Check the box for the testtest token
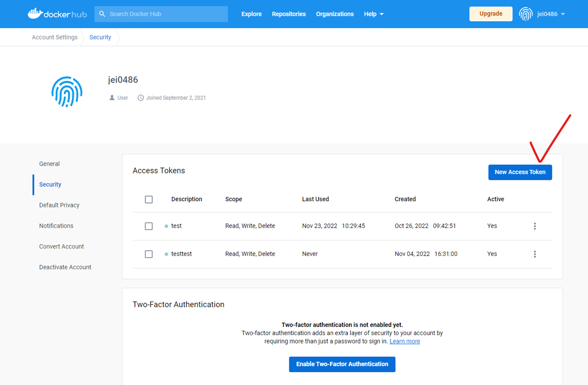 click(x=149, y=254)
